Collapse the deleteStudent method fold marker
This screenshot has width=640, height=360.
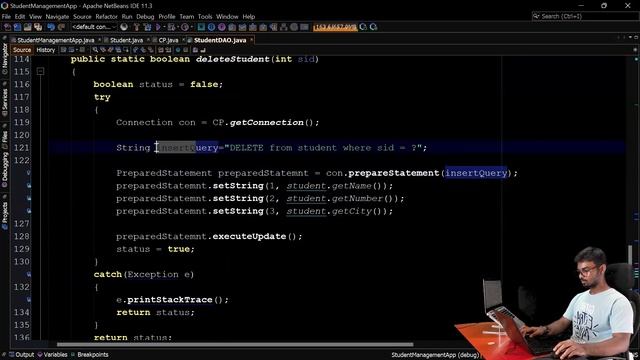[40, 71]
